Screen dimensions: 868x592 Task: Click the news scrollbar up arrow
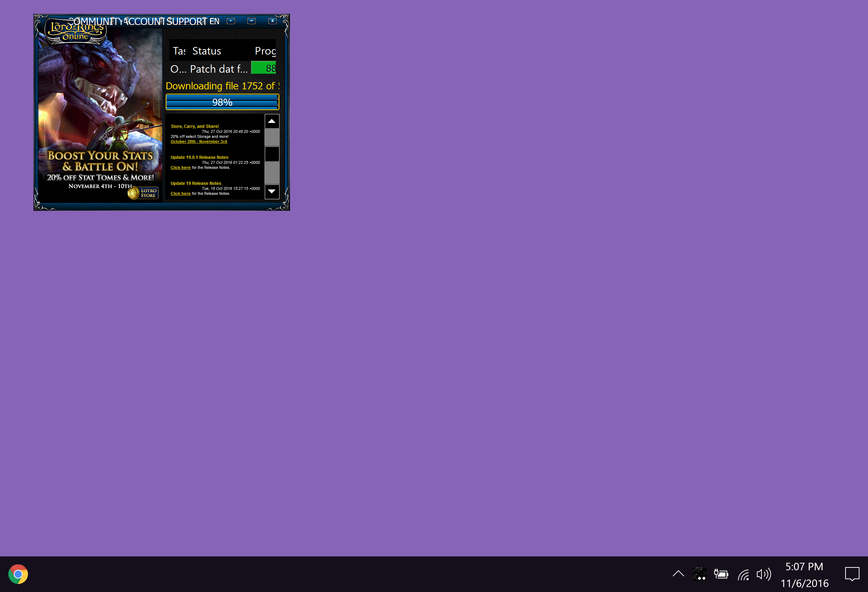point(272,121)
